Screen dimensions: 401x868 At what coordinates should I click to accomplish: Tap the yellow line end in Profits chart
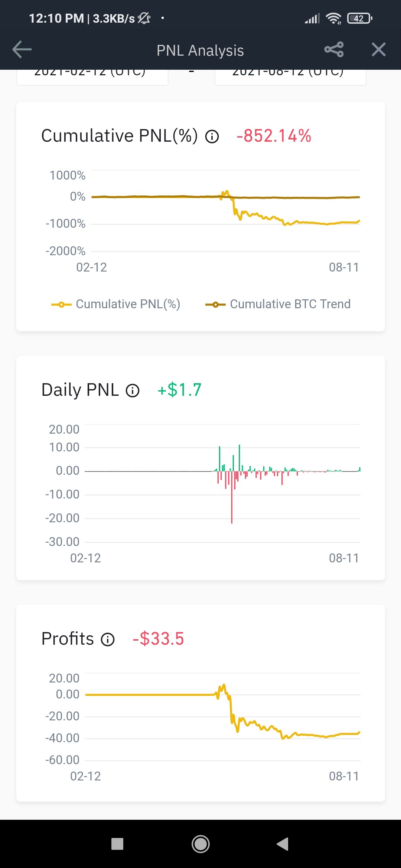pyautogui.click(x=359, y=733)
